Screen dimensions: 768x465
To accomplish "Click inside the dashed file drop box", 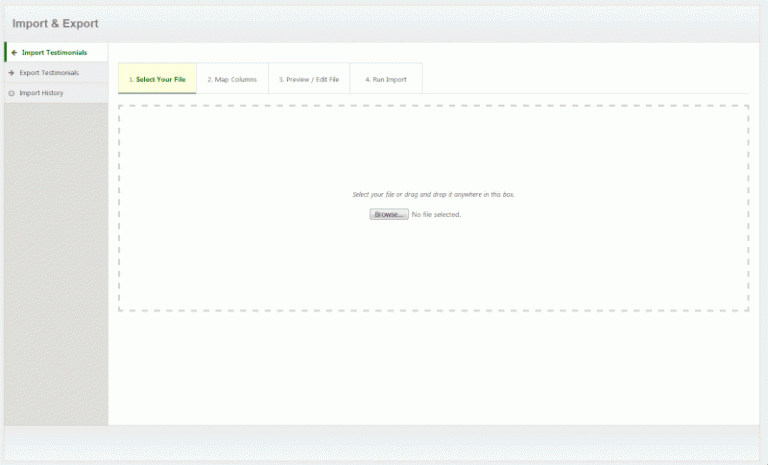I will [433, 260].
